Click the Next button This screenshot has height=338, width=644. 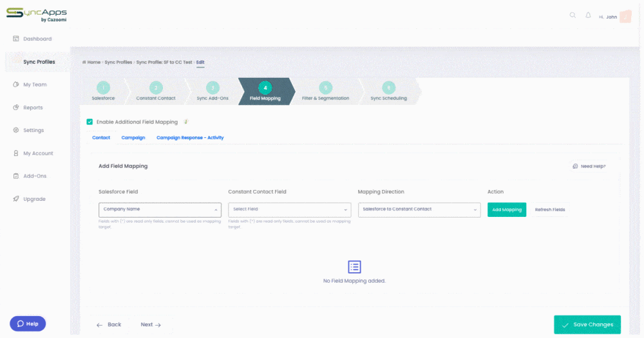[151, 324]
